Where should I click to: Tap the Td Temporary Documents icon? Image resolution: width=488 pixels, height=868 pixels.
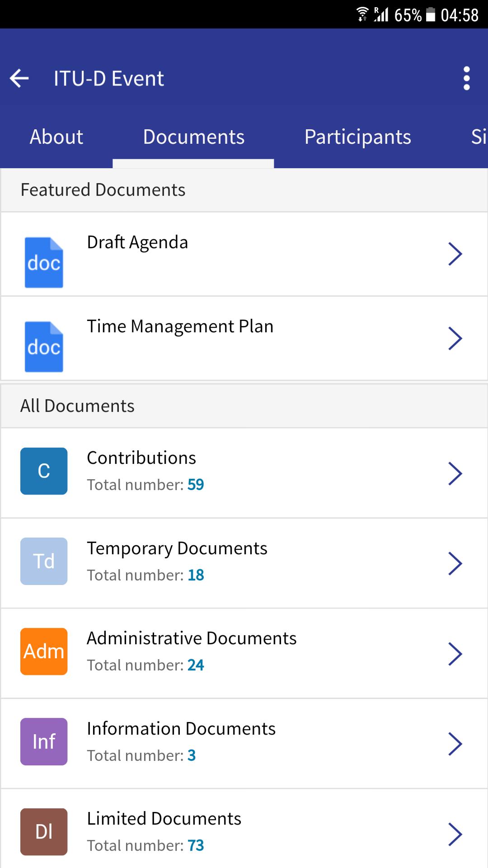44,561
